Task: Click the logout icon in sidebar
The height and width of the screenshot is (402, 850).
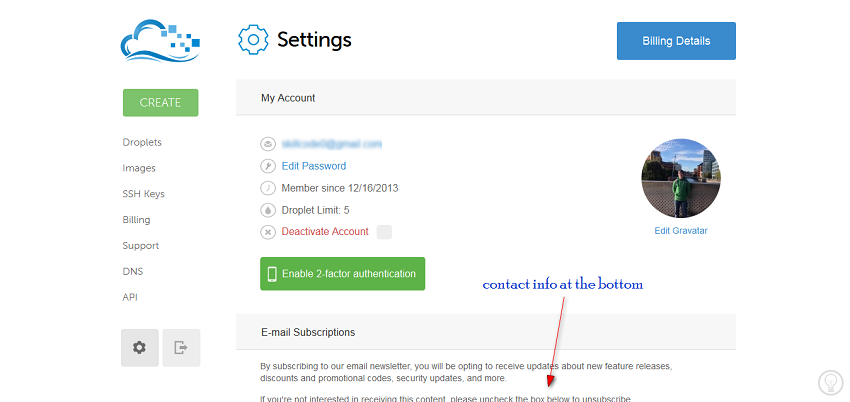Action: point(181,348)
